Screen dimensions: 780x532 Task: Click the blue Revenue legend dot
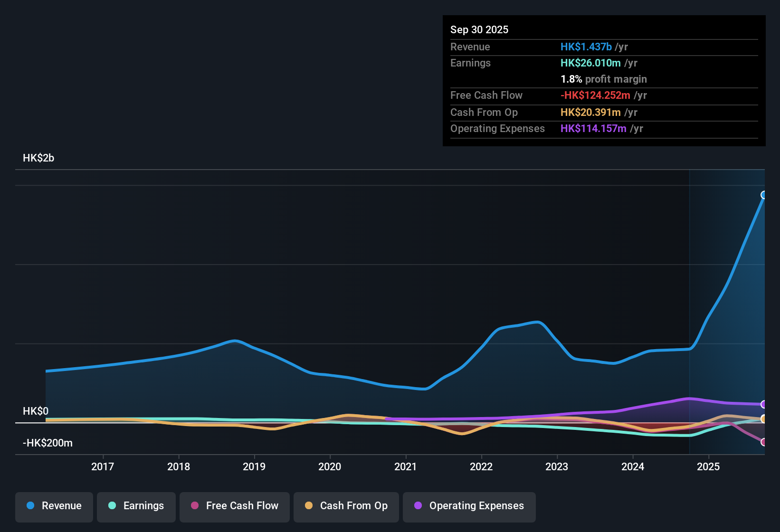(30, 506)
